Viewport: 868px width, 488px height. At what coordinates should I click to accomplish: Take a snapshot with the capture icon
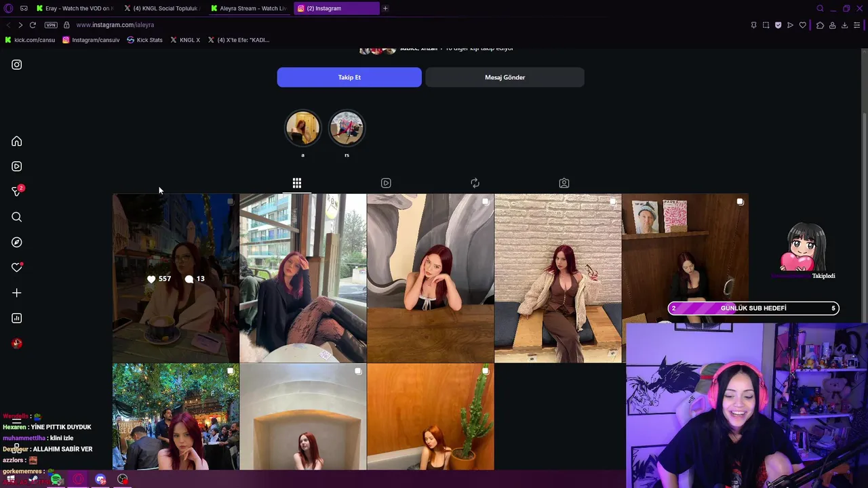(x=766, y=25)
